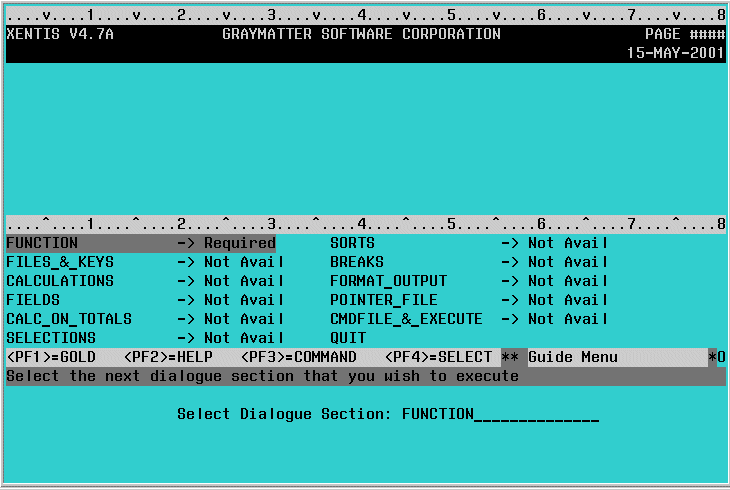Click the PAGE #### indicator

[x=685, y=34]
